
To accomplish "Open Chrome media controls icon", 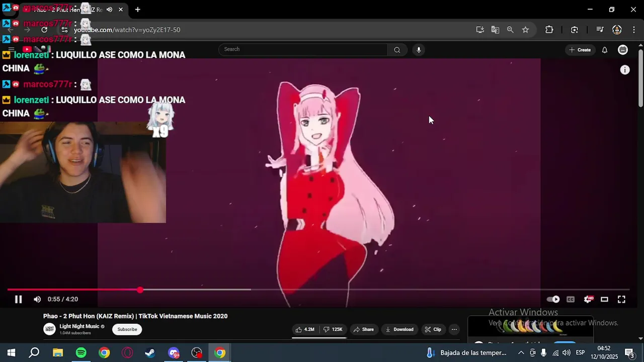I will pos(600,30).
